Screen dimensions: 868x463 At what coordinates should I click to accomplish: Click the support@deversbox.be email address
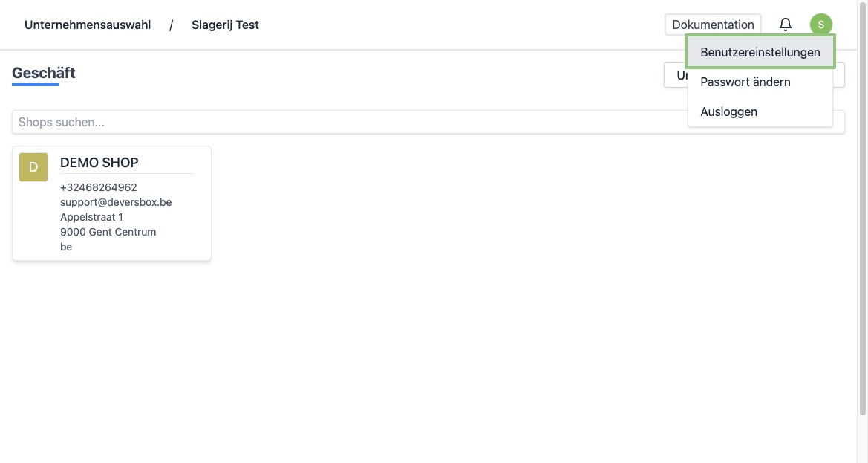(116, 202)
